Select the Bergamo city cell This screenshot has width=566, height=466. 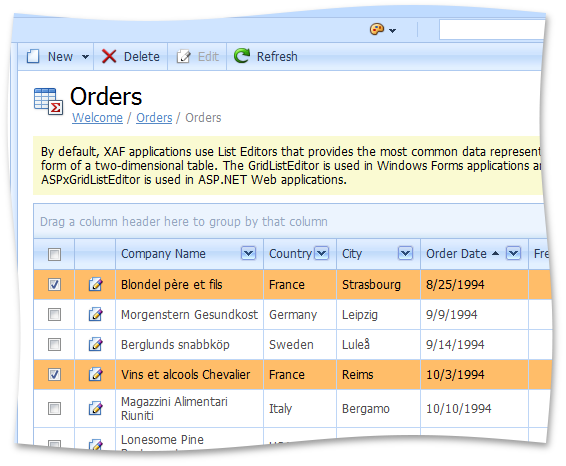click(378, 409)
